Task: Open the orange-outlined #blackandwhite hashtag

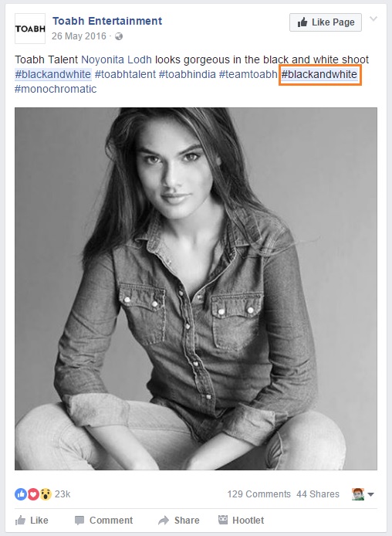Action: point(319,74)
